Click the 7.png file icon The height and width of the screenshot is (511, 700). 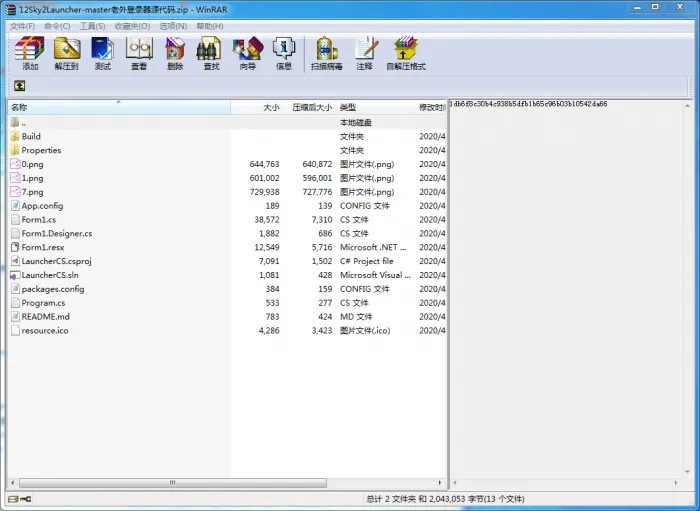[x=15, y=191]
